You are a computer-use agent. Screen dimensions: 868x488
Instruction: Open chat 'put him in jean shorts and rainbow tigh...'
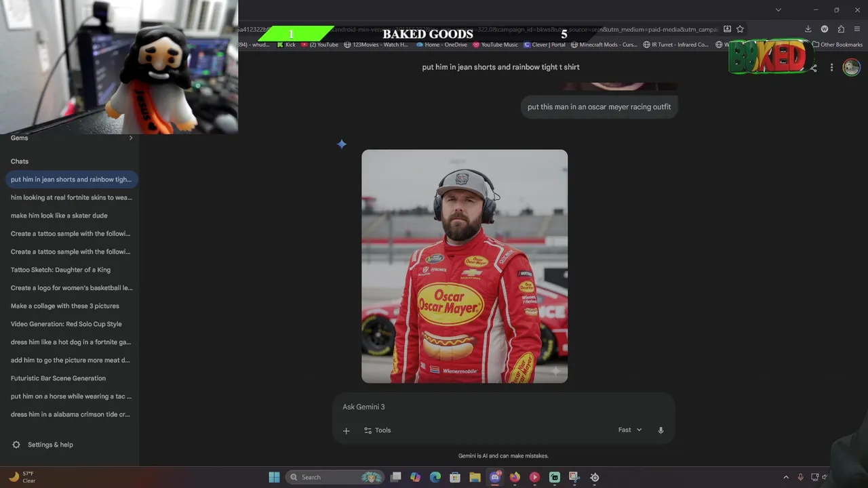click(x=71, y=180)
